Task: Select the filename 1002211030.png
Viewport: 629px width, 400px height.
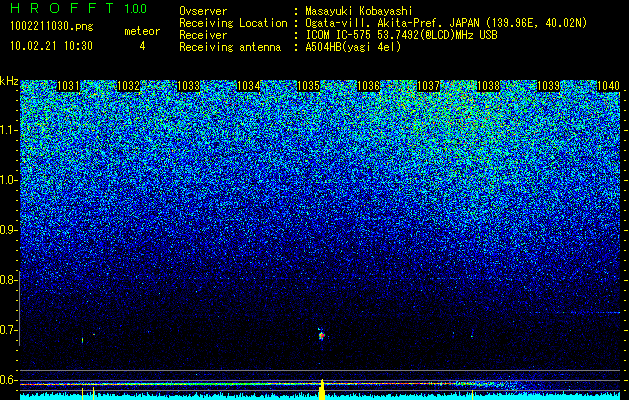Action: tap(52, 27)
